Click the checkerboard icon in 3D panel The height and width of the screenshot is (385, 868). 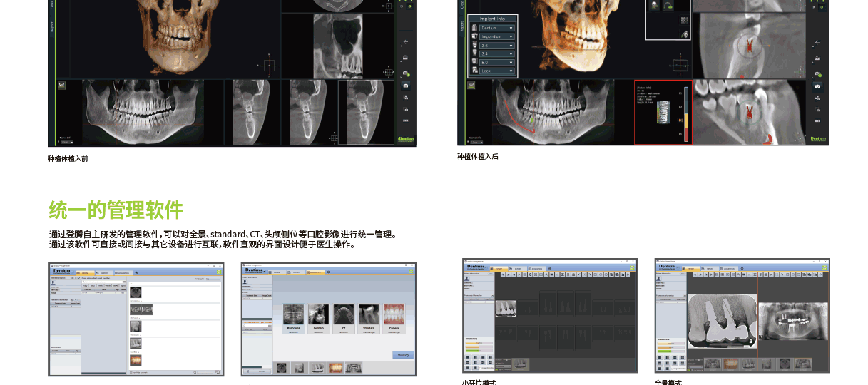point(684,21)
